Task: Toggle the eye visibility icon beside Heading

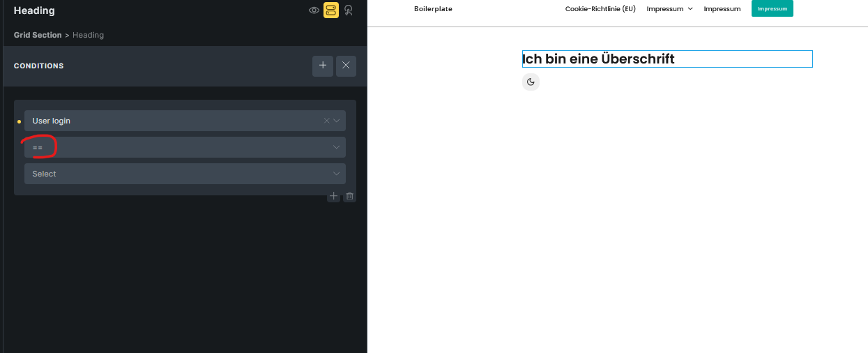Action: [x=314, y=10]
